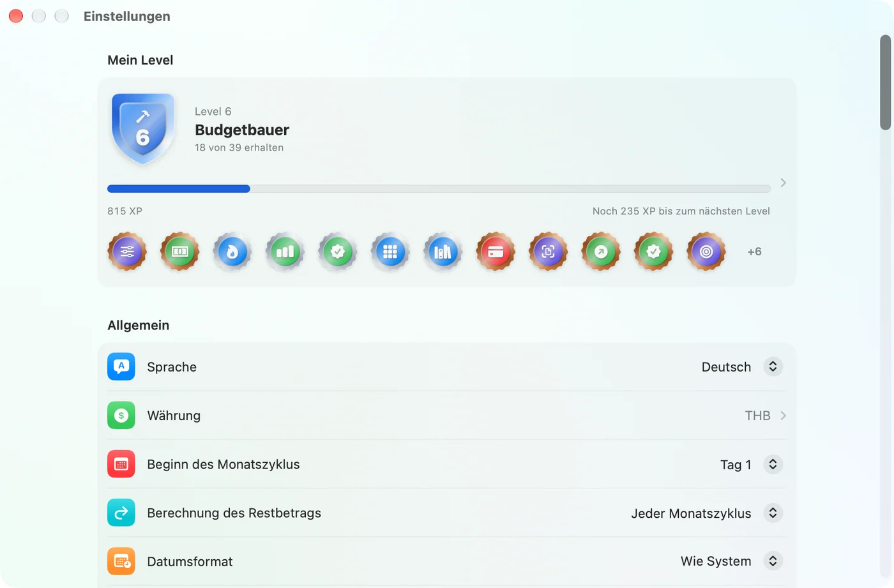This screenshot has height=588, width=894.
Task: Click the teal Restbetrag arrow icon
Action: (121, 513)
